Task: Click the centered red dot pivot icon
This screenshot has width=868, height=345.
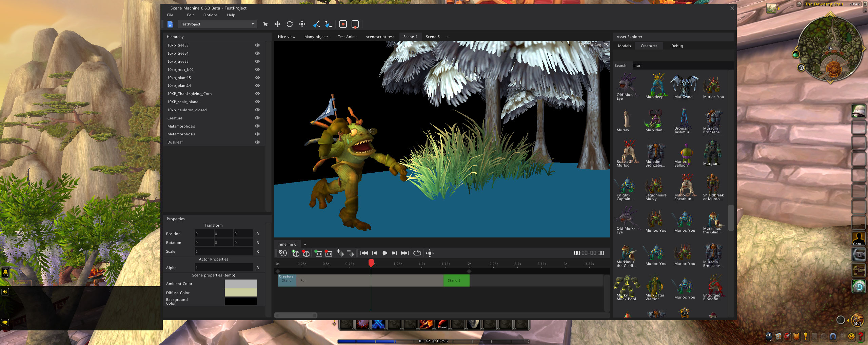Action: [x=343, y=24]
